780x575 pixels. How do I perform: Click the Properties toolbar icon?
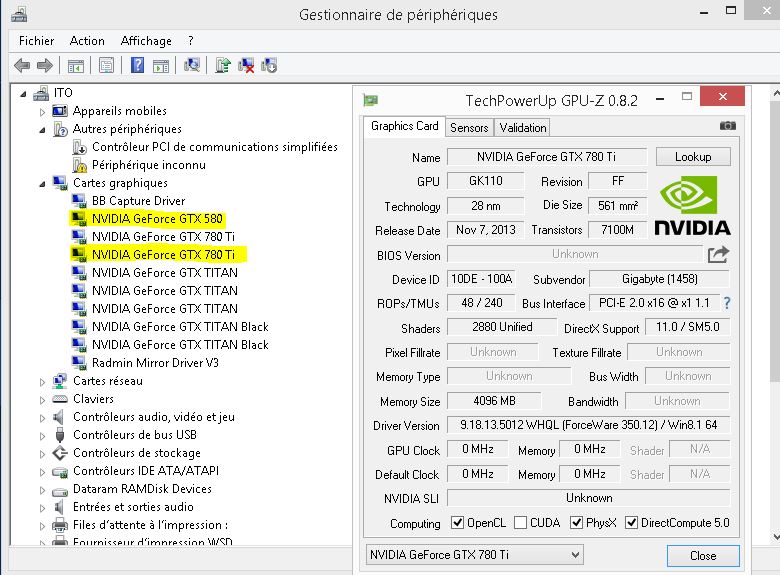pyautogui.click(x=106, y=65)
